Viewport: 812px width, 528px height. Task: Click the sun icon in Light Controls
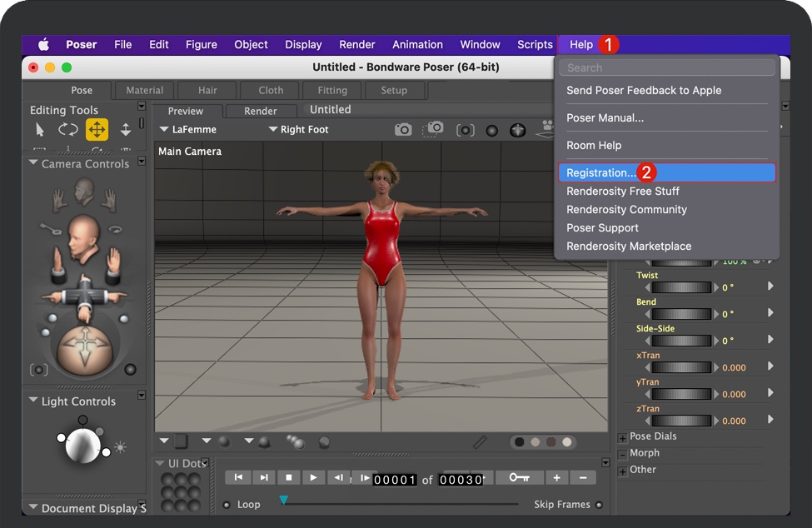(x=120, y=446)
